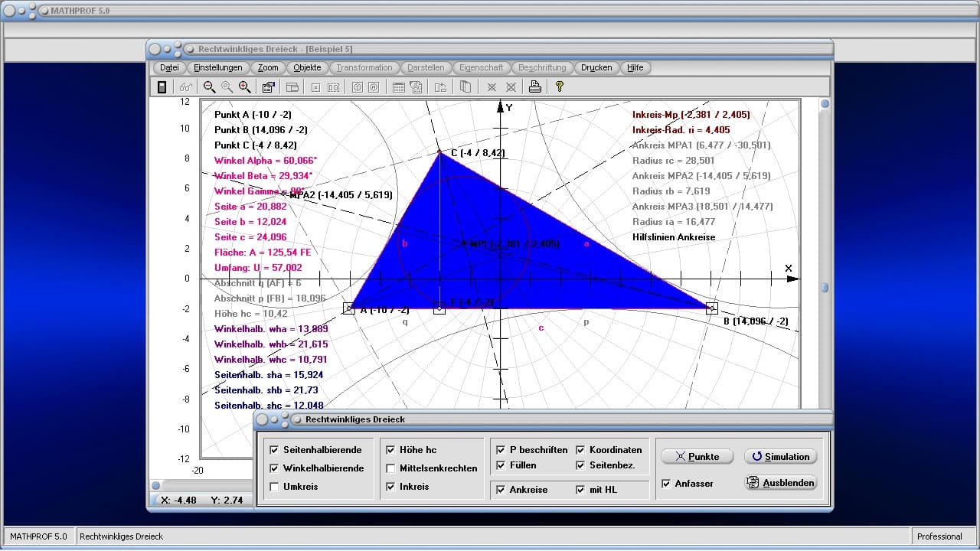Click the 'Radius rc = 28,501' text

(673, 161)
